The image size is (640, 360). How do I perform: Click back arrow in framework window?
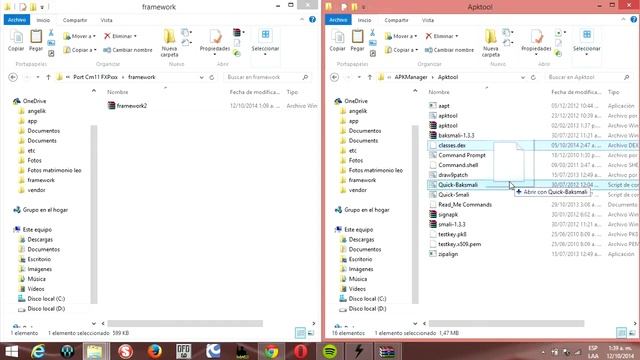coord(13,77)
